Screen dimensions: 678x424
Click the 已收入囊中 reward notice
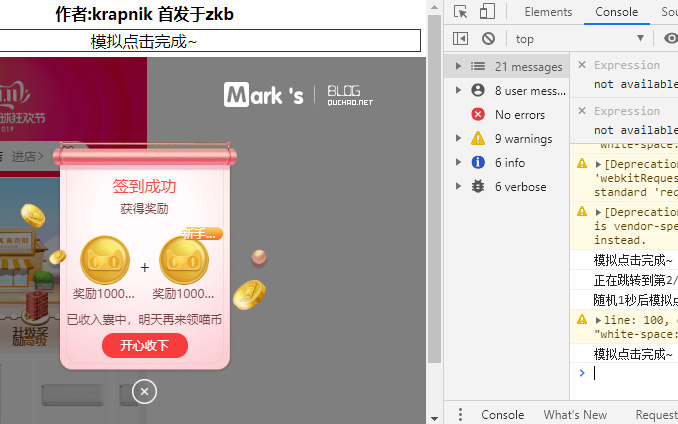tap(144, 319)
